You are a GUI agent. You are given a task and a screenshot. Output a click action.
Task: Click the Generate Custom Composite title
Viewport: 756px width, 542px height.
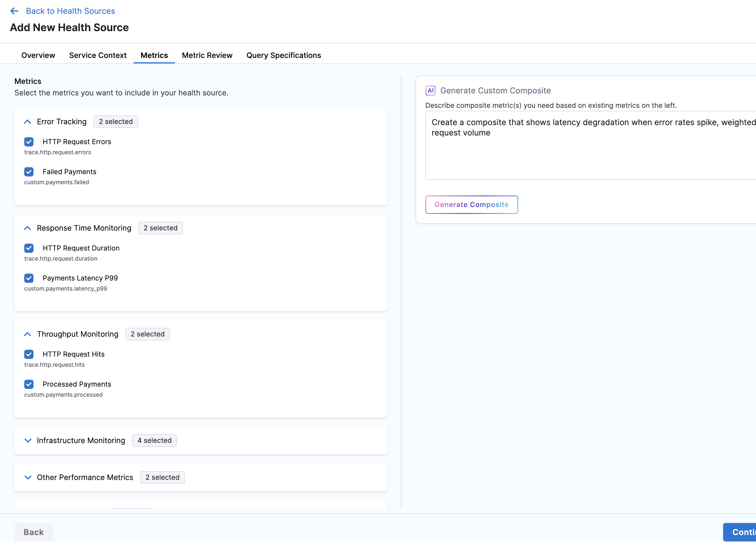(x=495, y=91)
